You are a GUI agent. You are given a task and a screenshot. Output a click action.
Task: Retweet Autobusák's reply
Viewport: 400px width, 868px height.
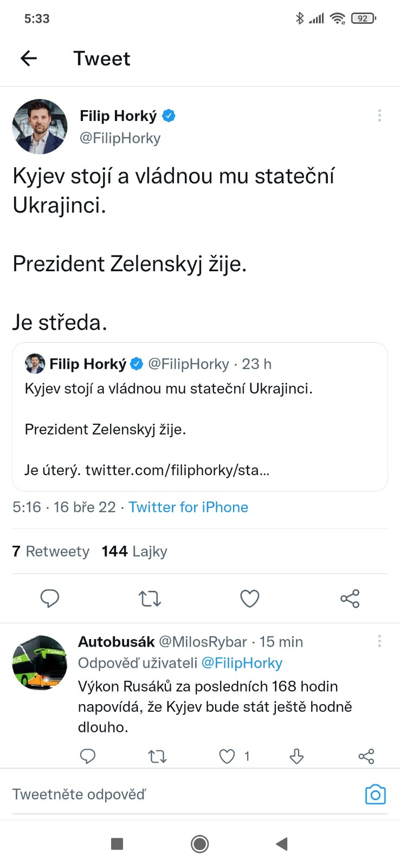[157, 756]
